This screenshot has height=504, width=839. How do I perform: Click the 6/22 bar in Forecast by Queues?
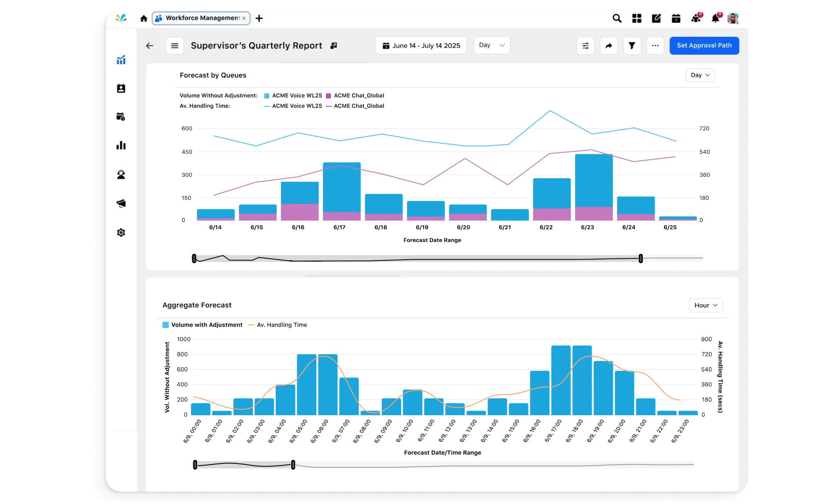[x=552, y=200]
